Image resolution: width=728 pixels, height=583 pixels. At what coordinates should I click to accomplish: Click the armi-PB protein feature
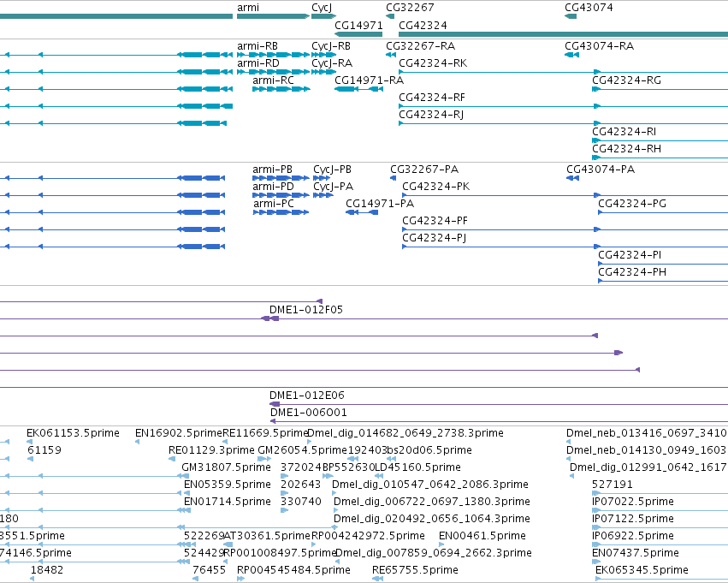point(281,178)
